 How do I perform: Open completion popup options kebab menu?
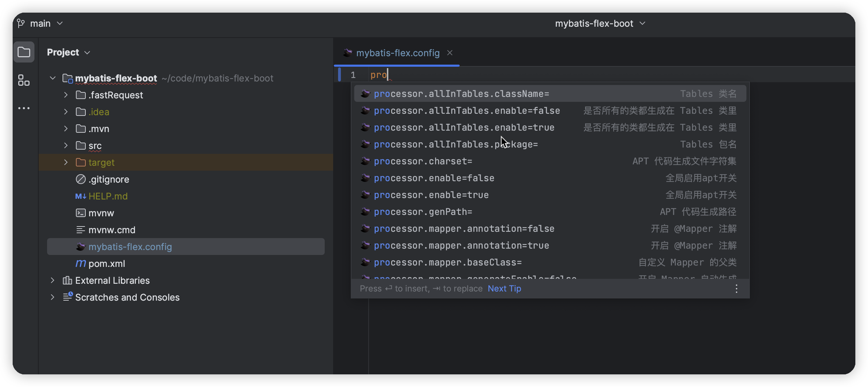click(737, 289)
